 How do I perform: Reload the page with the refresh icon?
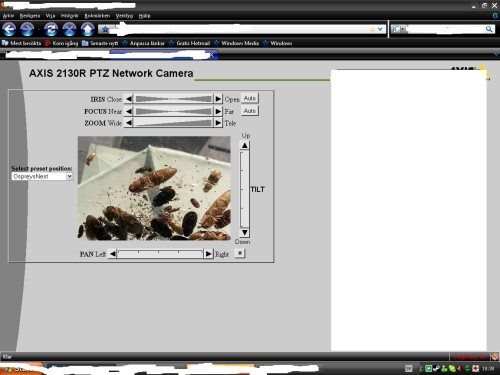point(51,29)
